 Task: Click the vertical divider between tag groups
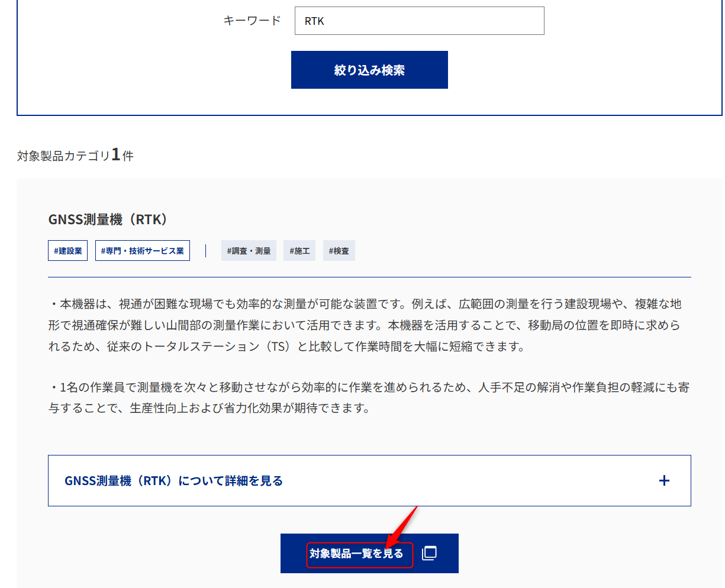pos(205,251)
